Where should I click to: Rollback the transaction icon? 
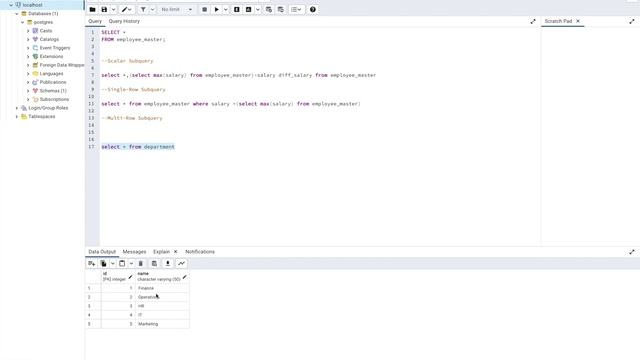(281, 9)
